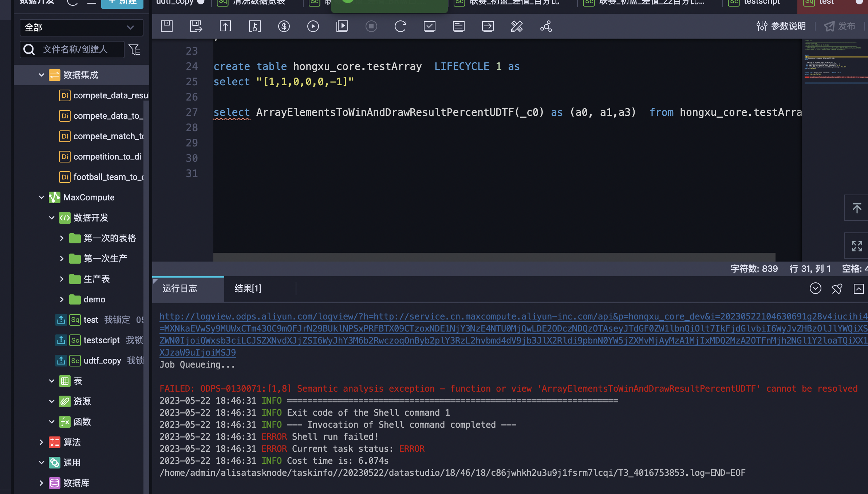The image size is (868, 494).
Task: Click the collapse-down circle icon in log panel
Action: click(x=816, y=289)
